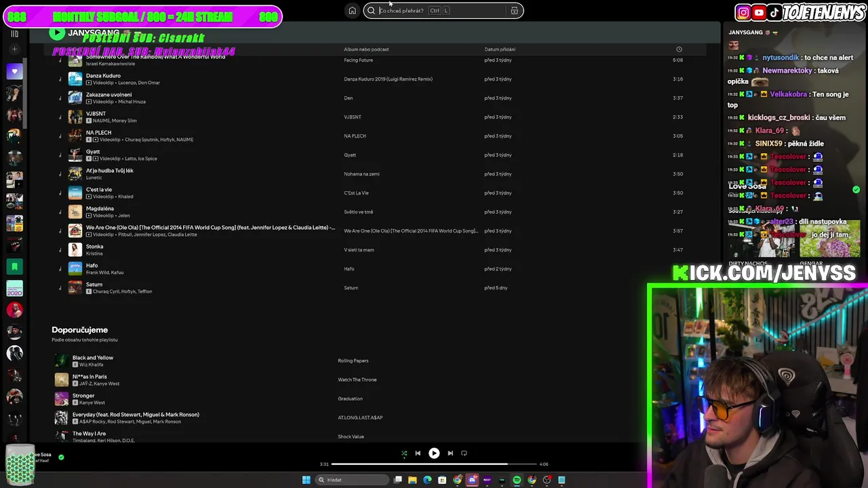
Task: Open Task View on the taskbar
Action: (398, 480)
